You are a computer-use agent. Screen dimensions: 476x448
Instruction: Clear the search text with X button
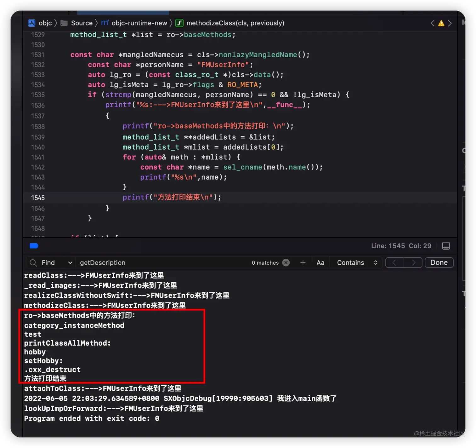tap(286, 263)
